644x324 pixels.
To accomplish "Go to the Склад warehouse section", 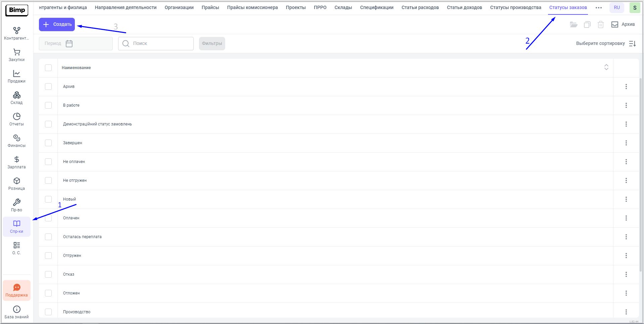I will [16, 98].
